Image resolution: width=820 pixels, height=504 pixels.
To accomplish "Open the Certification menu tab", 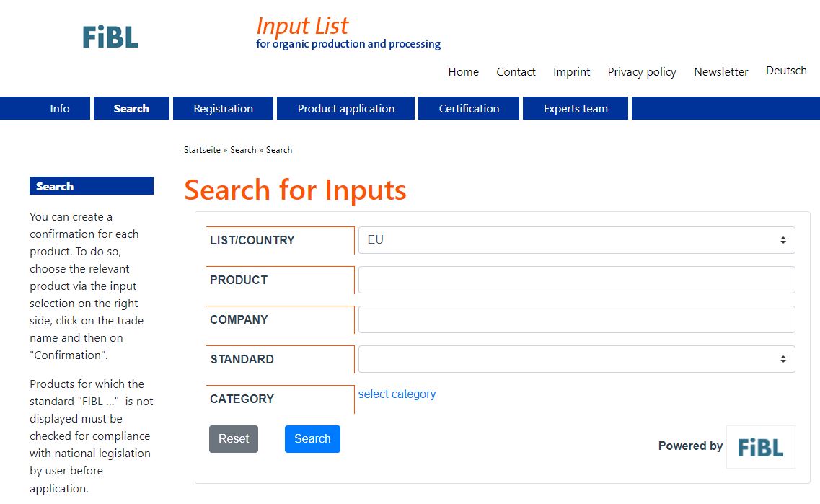I will (x=469, y=108).
